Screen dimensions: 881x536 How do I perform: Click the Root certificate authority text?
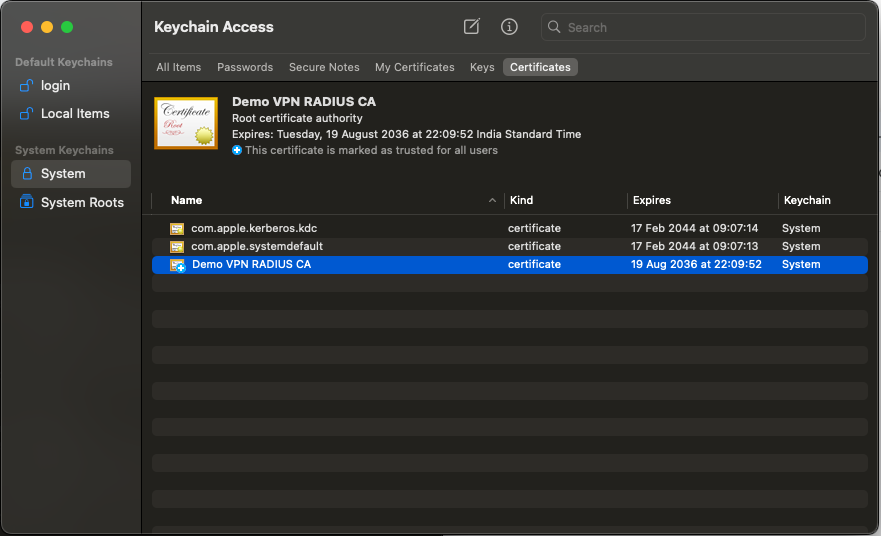297,118
